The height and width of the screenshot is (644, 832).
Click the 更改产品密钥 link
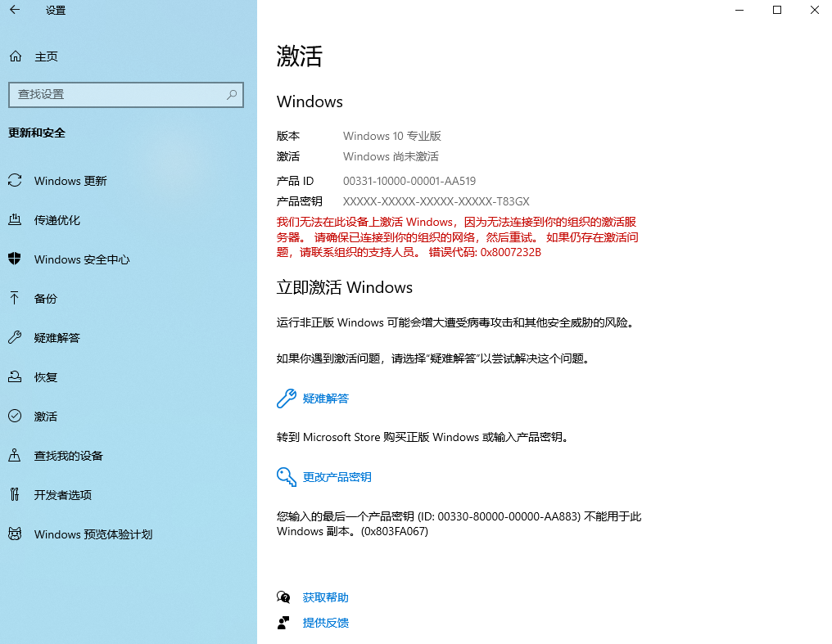337,477
